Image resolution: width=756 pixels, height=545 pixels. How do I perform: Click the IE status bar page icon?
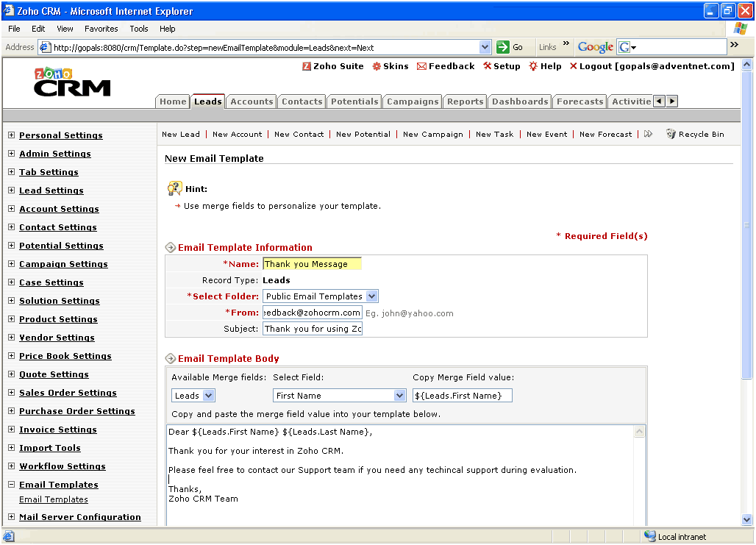coord(9,536)
